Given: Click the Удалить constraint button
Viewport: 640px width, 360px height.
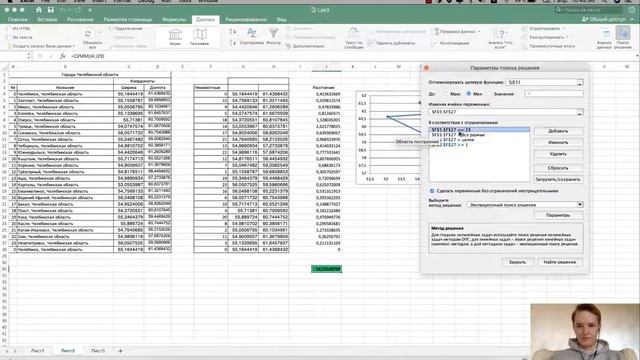Looking at the screenshot, I should [x=558, y=154].
